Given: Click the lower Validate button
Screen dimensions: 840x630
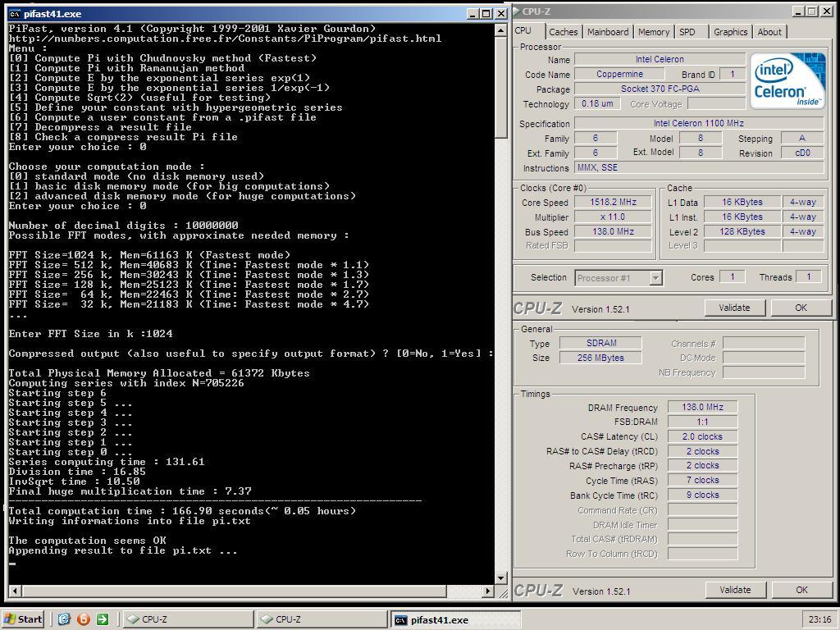Looking at the screenshot, I should 734,590.
